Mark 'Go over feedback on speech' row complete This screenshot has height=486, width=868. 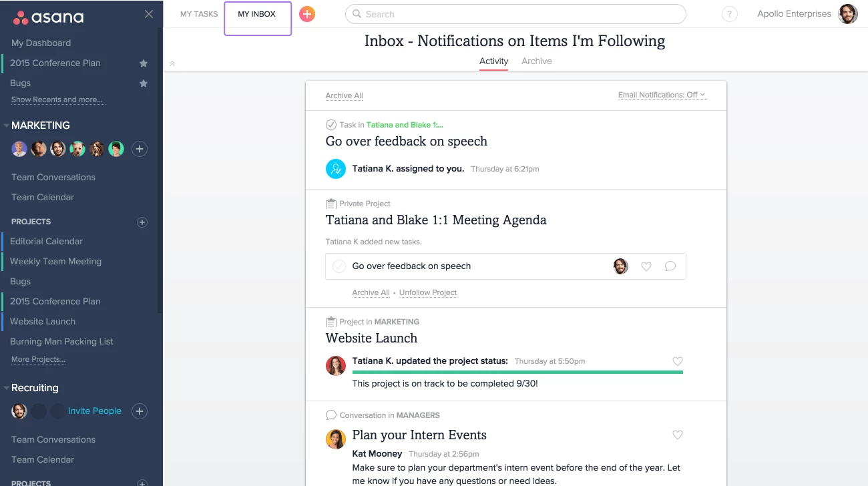pyautogui.click(x=339, y=266)
